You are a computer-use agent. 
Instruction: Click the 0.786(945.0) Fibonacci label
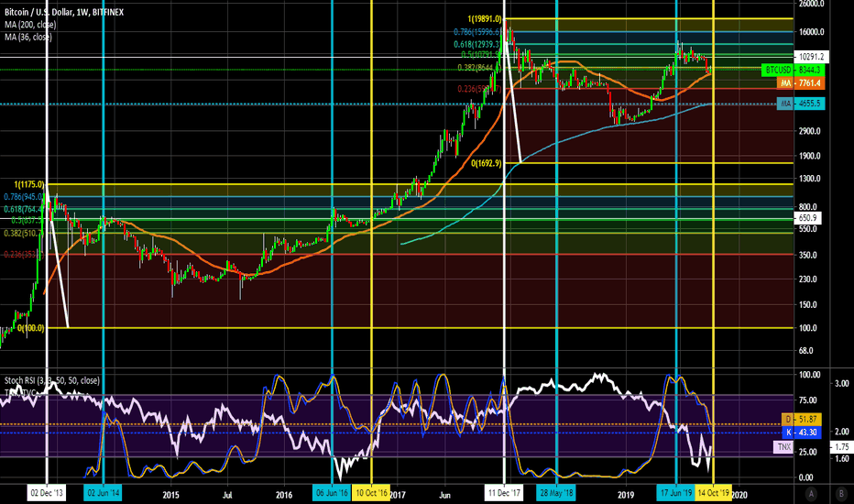pyautogui.click(x=24, y=197)
